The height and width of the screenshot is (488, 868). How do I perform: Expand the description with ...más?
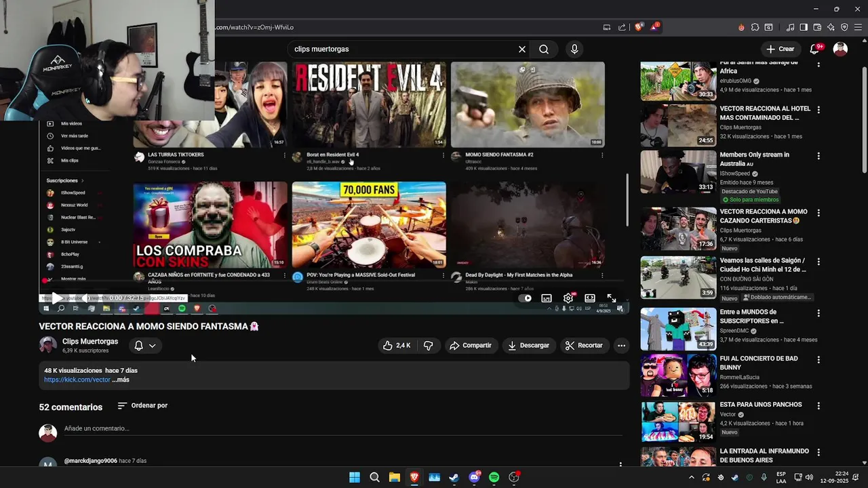click(x=121, y=380)
